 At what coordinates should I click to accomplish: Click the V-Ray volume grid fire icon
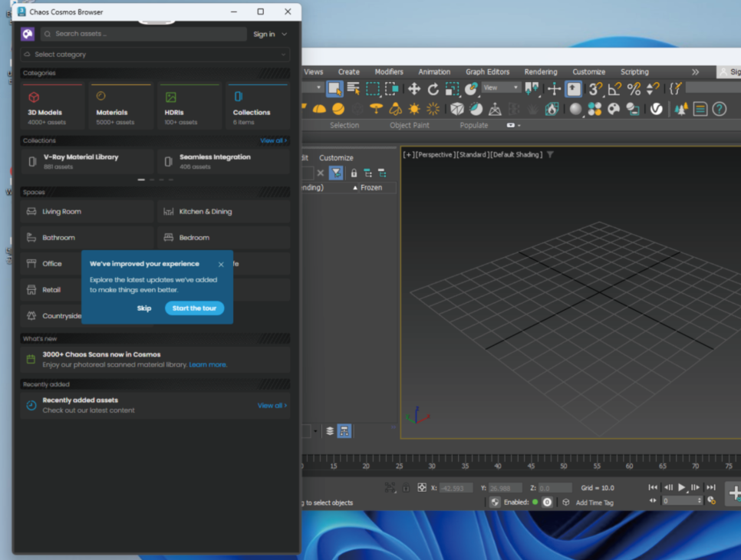[x=552, y=109]
